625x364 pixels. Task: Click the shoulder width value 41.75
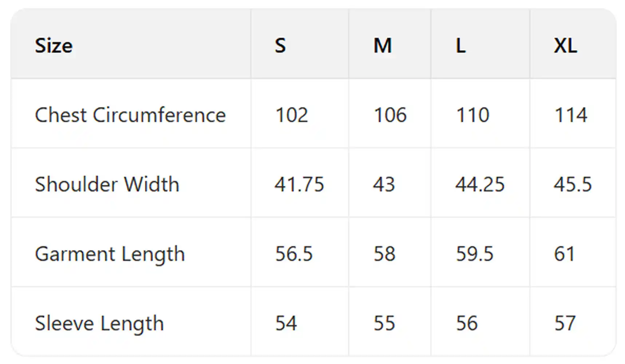299,184
